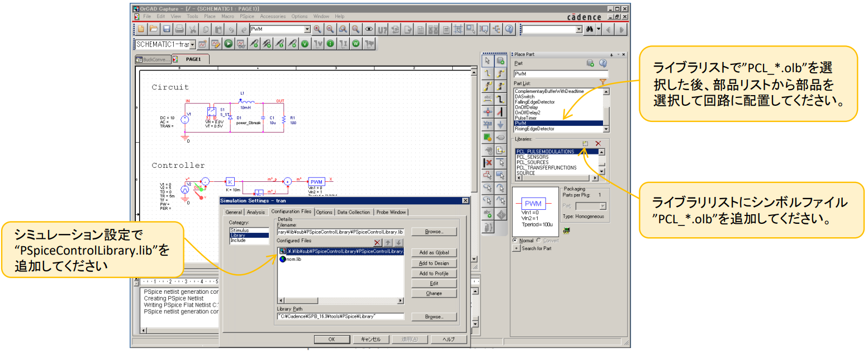This screenshot has width=868, height=357.
Task: Open the Help question mark toolbar icon
Action: pyautogui.click(x=509, y=29)
